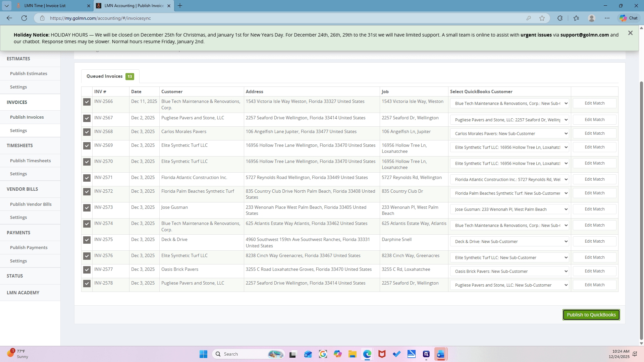
Task: Uncheck invoice INV-2567 checkbox
Action: [87, 118]
